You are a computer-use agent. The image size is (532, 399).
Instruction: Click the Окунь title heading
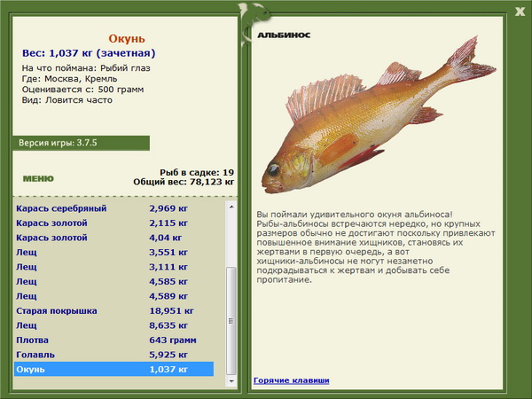pos(127,39)
